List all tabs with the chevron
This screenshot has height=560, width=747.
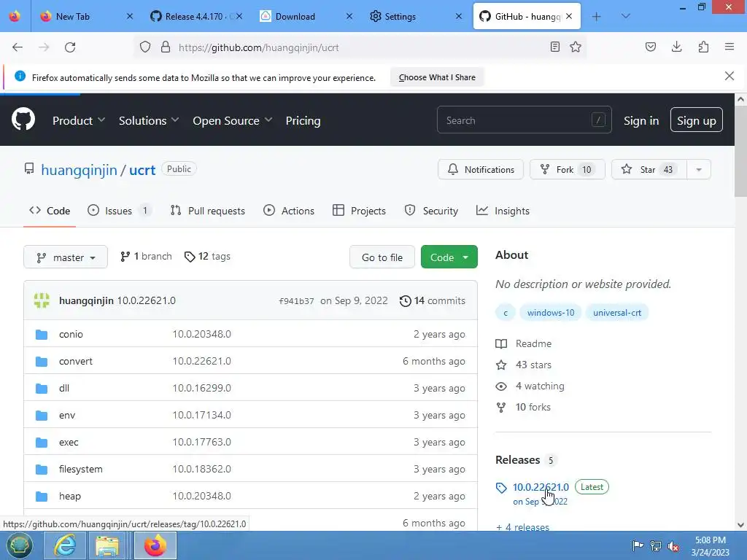point(625,17)
